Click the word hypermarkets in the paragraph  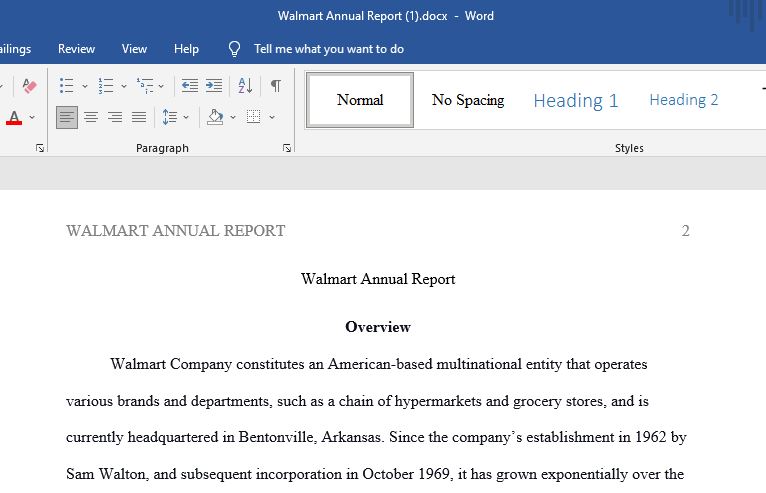coord(438,401)
